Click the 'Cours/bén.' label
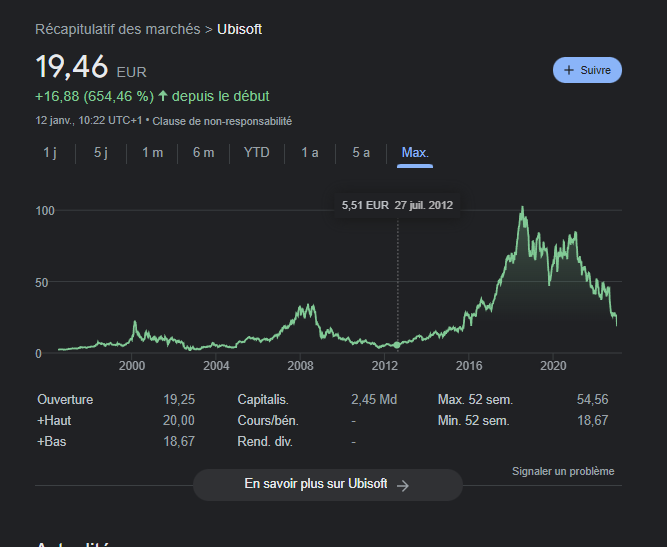667x547 pixels. pos(268,421)
